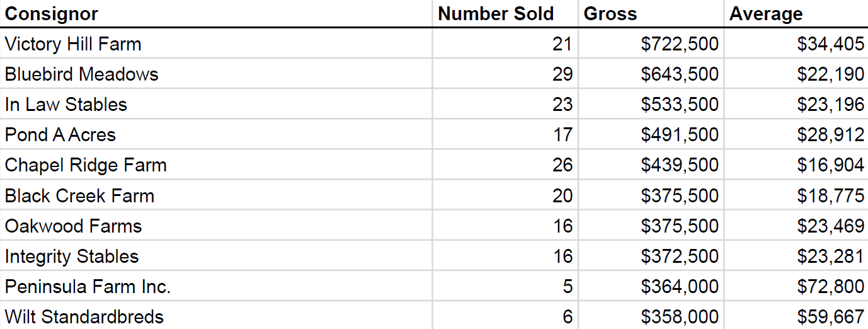The width and height of the screenshot is (868, 329).
Task: Click the Average column header
Action: click(796, 13)
